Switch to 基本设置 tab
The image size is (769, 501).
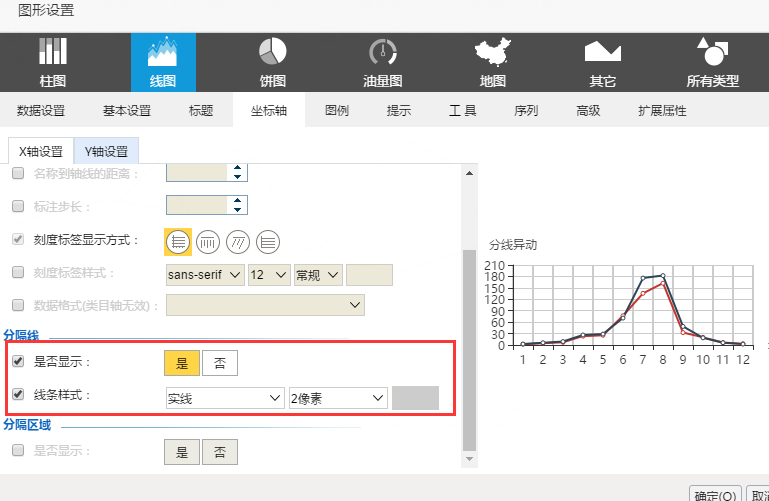(x=127, y=110)
